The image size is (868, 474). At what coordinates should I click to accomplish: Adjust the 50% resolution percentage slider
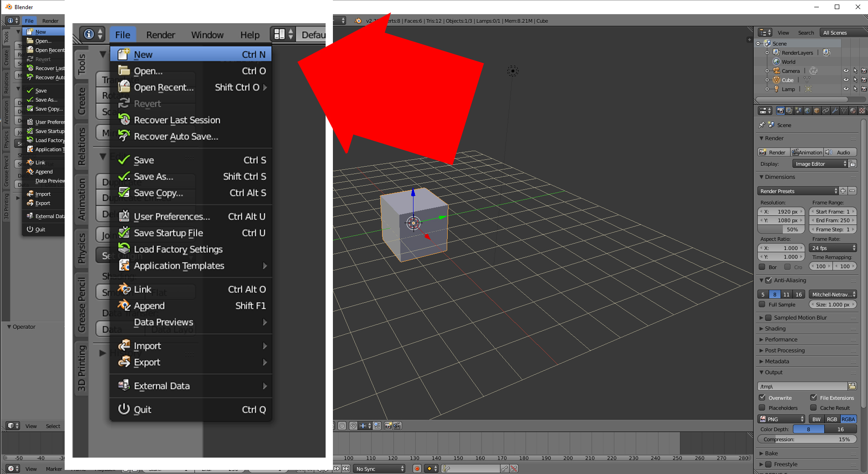pos(781,229)
